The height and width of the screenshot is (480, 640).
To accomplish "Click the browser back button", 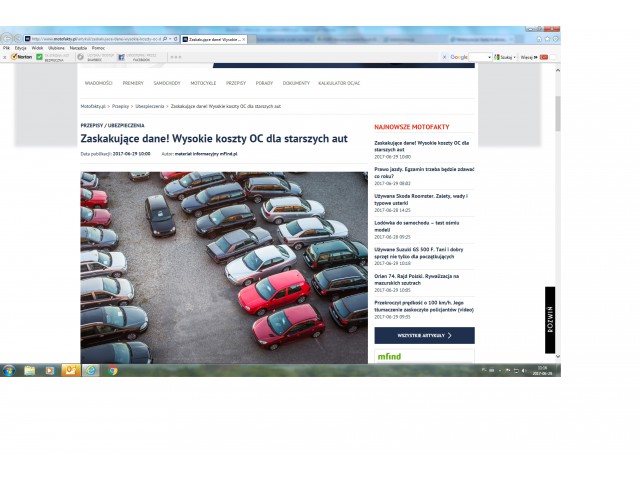I will 7,39.
